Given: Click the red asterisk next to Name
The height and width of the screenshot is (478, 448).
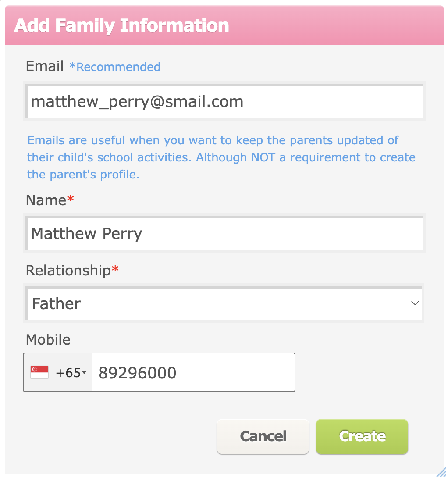Looking at the screenshot, I should [x=71, y=200].
